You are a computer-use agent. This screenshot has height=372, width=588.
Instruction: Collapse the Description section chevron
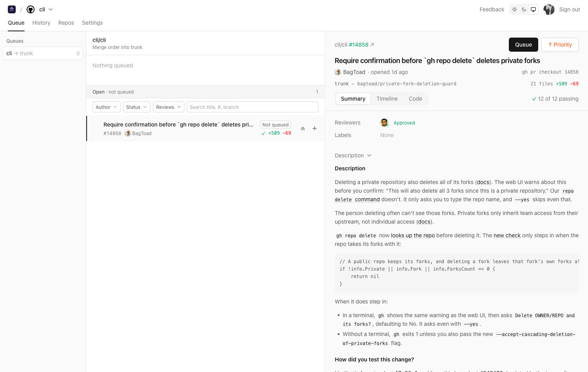click(369, 155)
